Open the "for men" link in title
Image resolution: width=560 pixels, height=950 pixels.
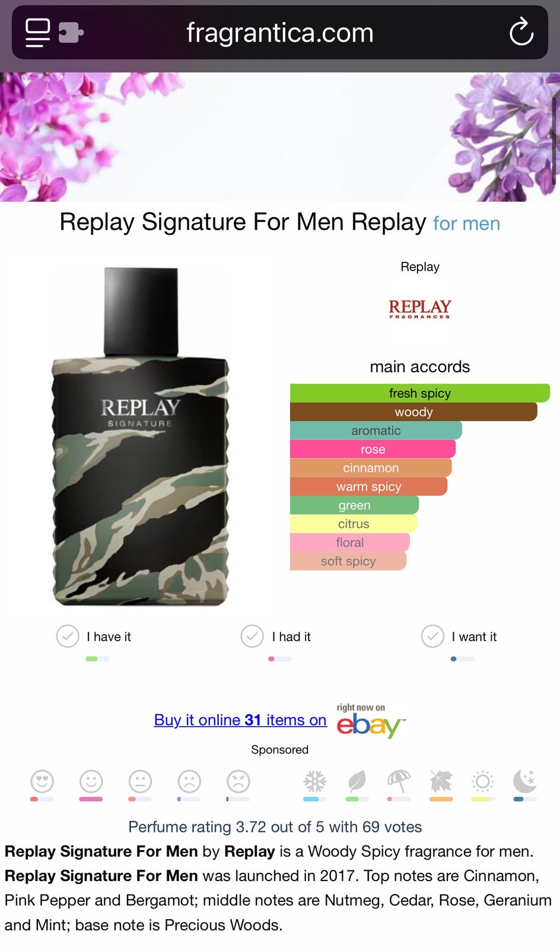pyautogui.click(x=466, y=223)
